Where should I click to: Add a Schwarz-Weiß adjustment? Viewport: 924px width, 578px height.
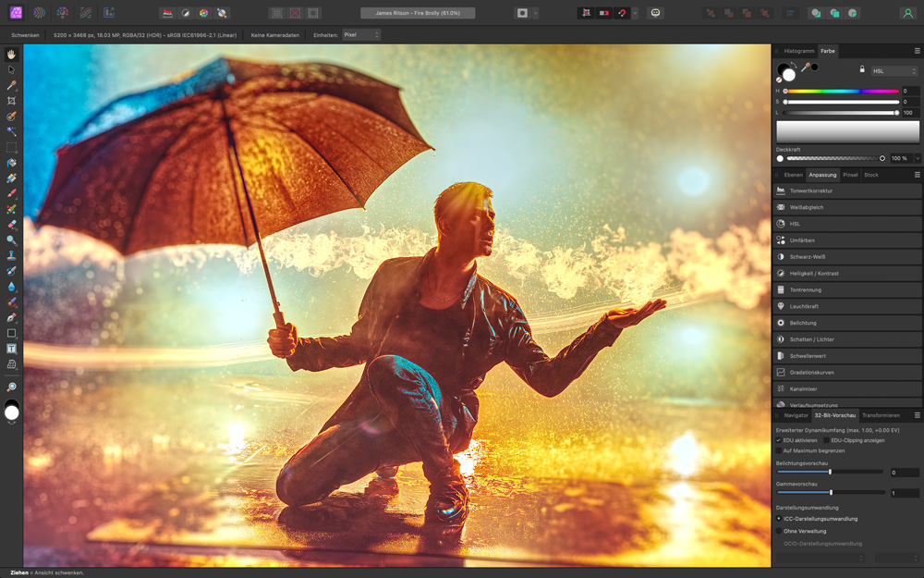(808, 257)
